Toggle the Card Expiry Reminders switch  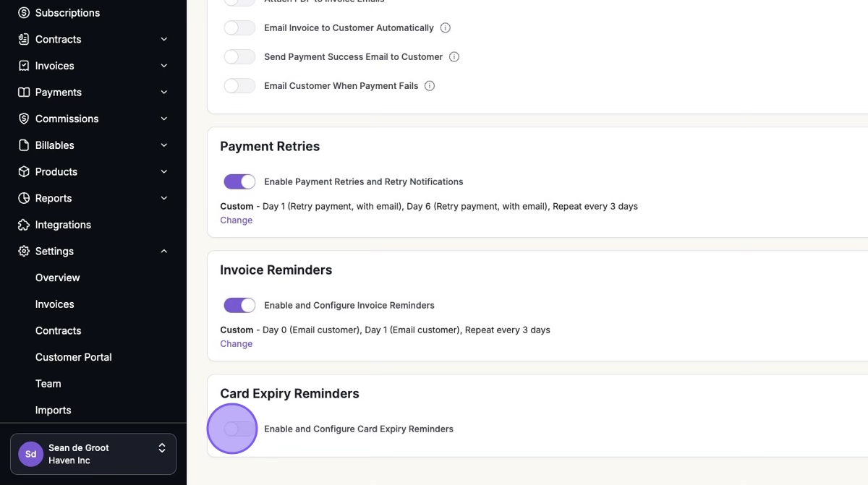[x=239, y=429]
